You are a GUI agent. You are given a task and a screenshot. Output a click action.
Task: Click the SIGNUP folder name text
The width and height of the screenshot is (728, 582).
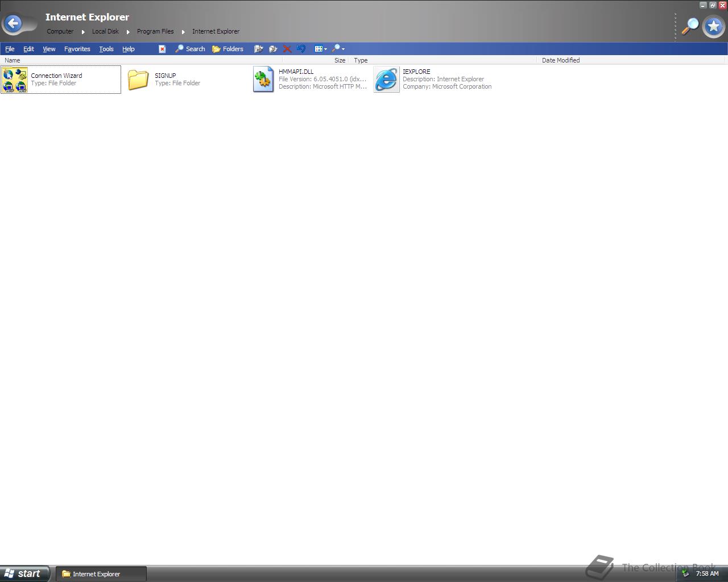(x=166, y=76)
